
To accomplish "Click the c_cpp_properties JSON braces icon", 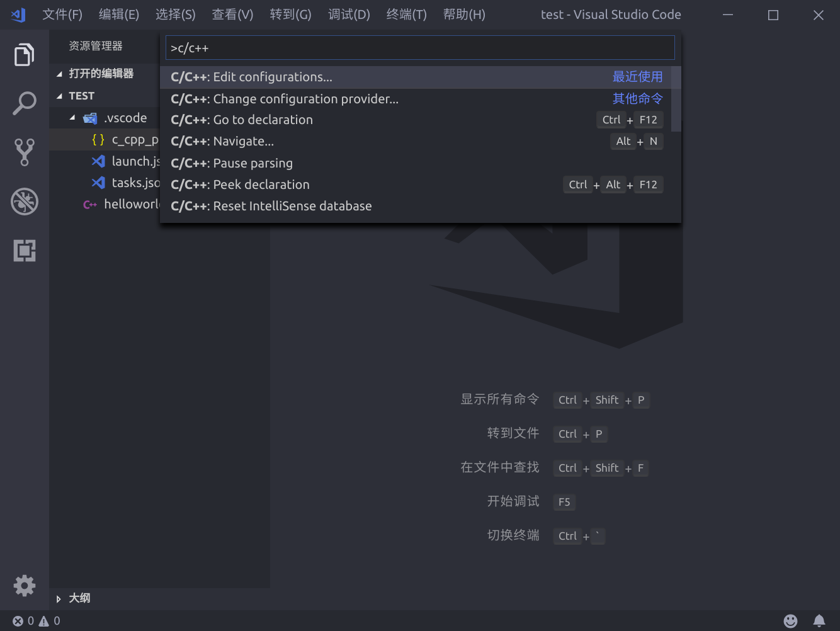I will tap(98, 140).
